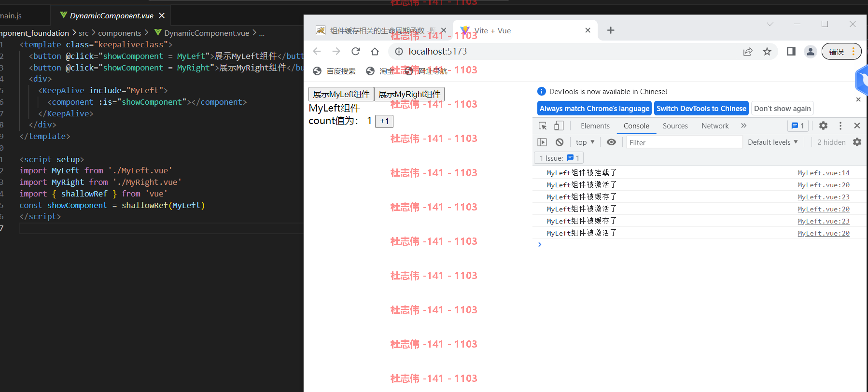
Task: Bookmark this page with star icon
Action: click(767, 51)
